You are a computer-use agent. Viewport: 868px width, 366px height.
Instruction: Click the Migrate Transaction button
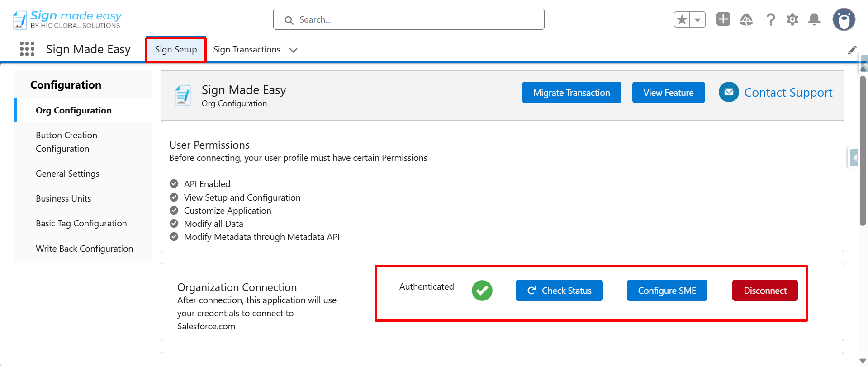point(571,92)
